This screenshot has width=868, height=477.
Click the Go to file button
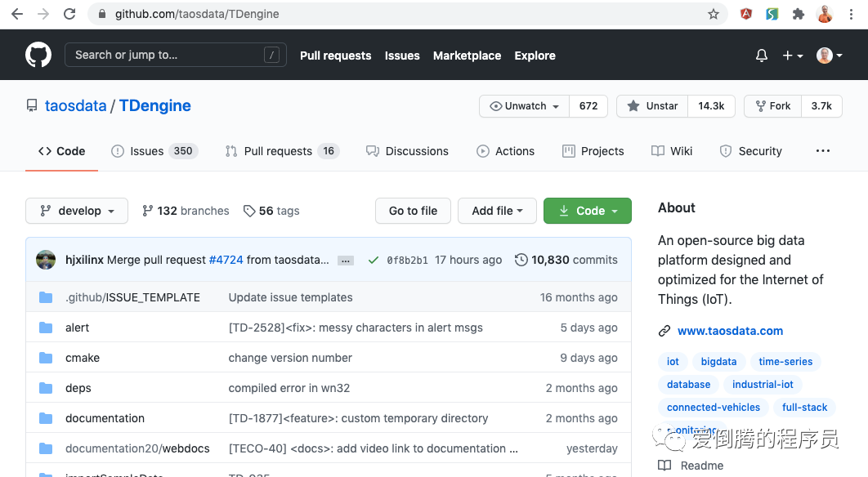[413, 210]
